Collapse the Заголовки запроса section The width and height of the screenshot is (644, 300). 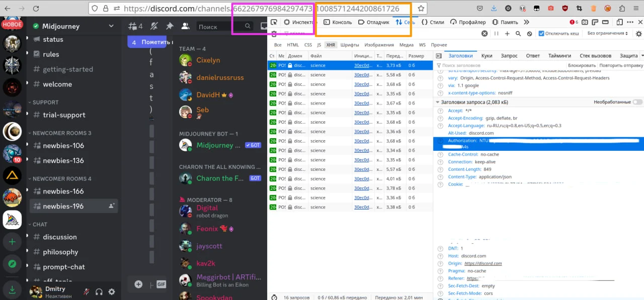click(438, 102)
